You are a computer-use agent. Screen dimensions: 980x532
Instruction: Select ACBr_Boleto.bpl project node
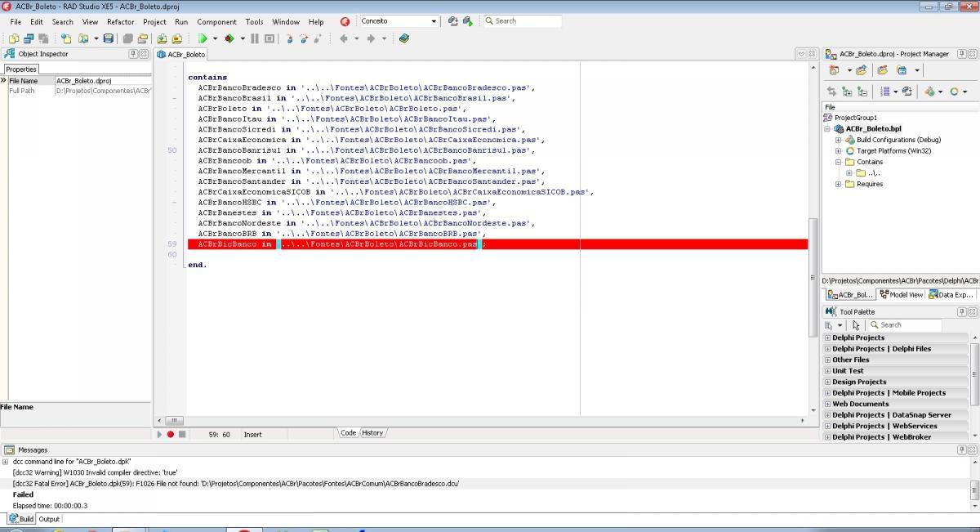tap(873, 128)
